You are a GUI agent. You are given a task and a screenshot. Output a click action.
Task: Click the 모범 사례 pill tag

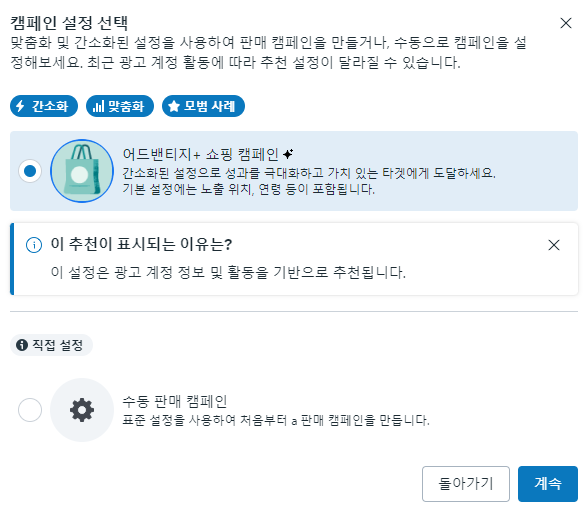203,106
